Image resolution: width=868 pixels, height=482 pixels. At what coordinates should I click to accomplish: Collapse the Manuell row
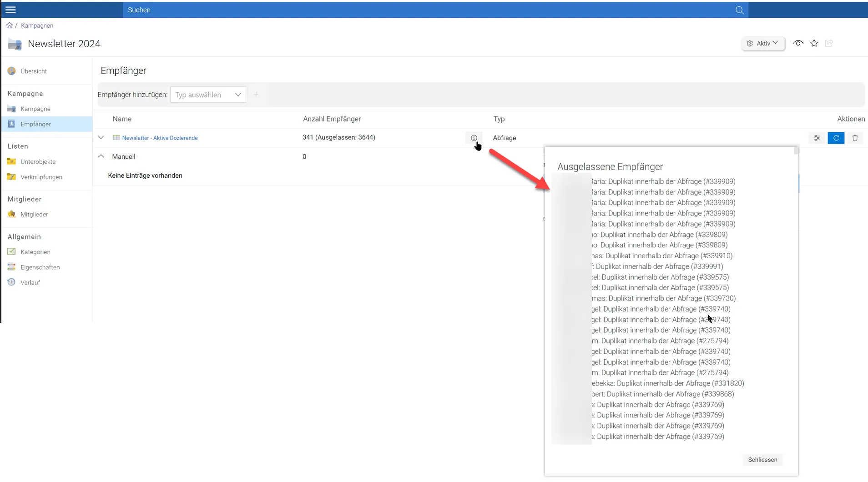click(x=101, y=156)
